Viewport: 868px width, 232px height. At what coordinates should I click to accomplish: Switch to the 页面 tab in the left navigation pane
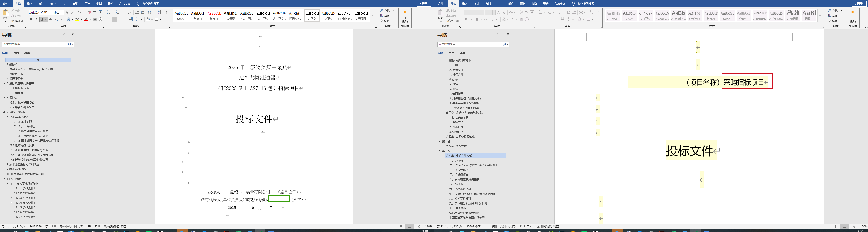[x=16, y=53]
